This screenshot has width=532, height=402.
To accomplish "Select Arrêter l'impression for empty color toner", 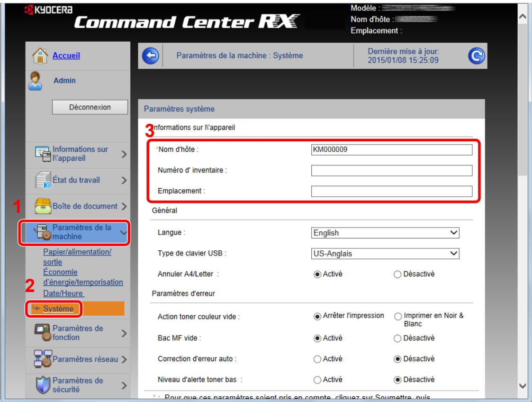I will point(317,317).
